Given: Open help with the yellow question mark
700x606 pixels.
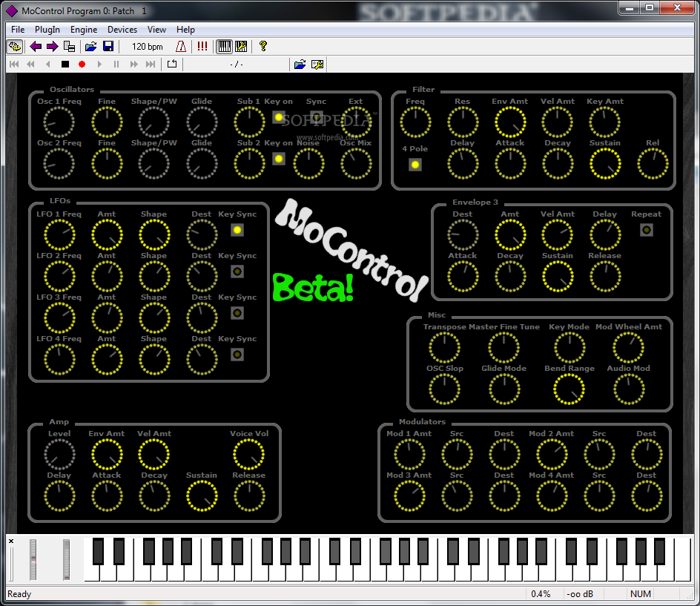Looking at the screenshot, I should [263, 47].
